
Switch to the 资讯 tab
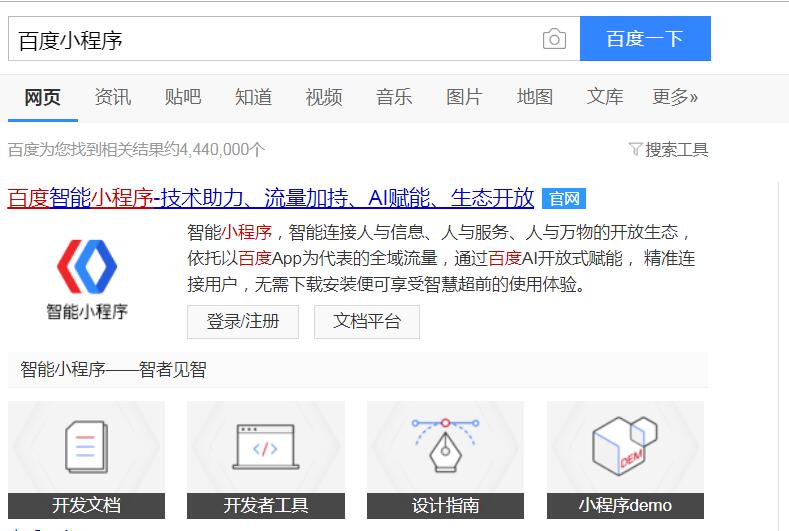click(113, 97)
